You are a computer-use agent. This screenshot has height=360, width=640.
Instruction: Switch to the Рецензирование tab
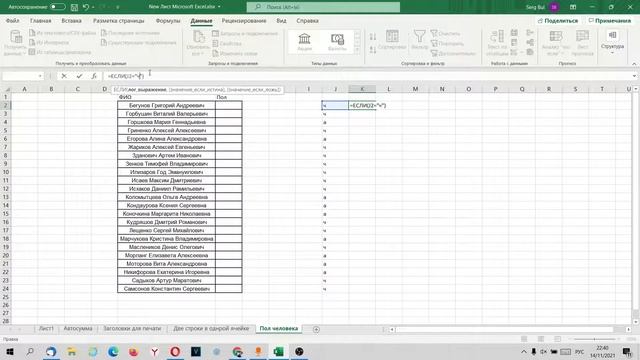click(x=244, y=20)
